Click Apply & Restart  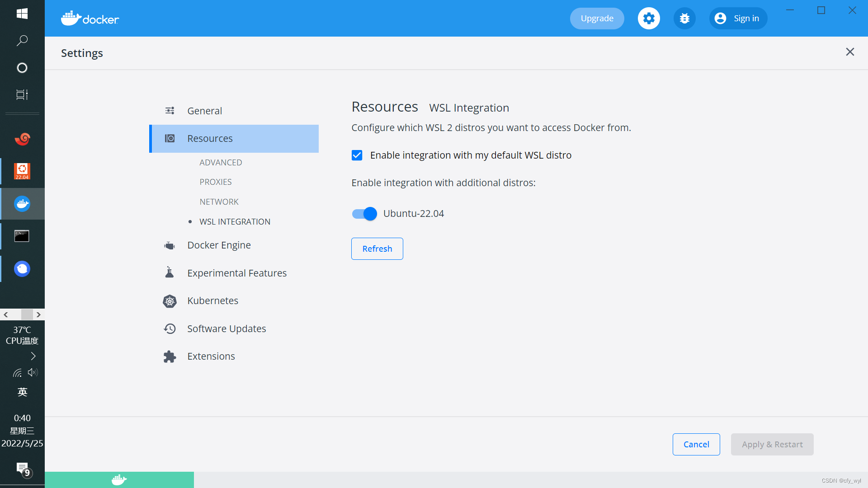[x=772, y=444]
